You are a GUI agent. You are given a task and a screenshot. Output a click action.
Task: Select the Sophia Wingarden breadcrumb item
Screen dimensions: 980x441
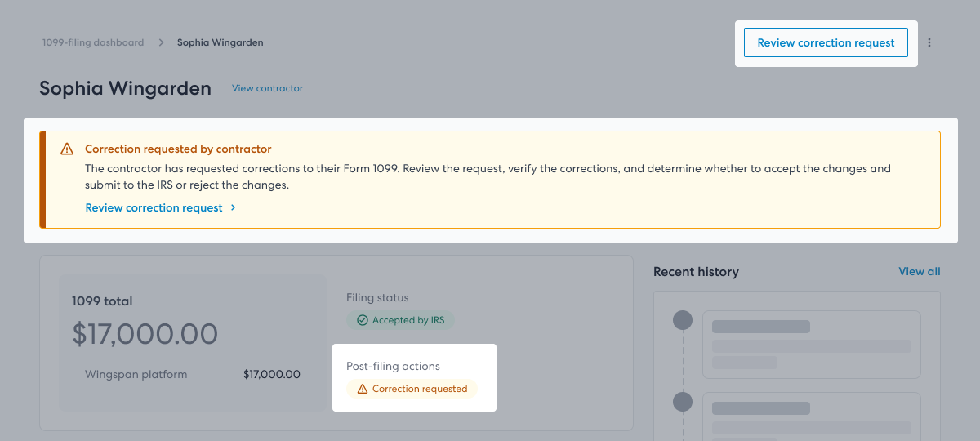220,42
